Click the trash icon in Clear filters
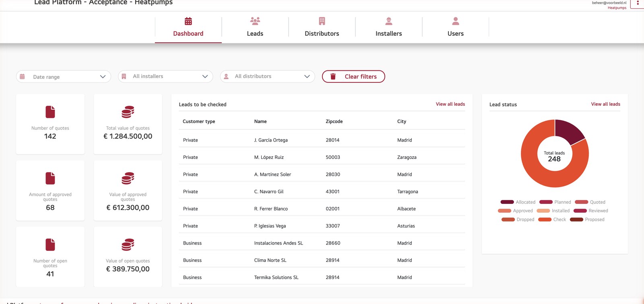Screen dimensions: 644x304 [333, 76]
